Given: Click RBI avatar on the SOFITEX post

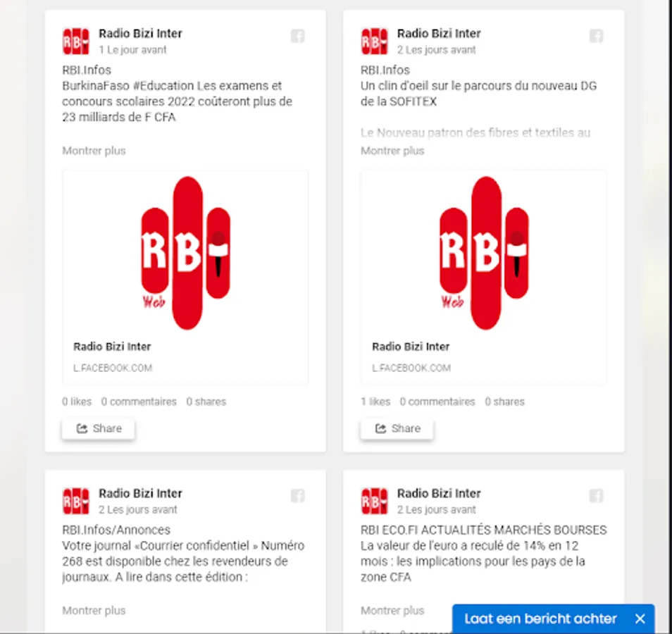Looking at the screenshot, I should 374,41.
